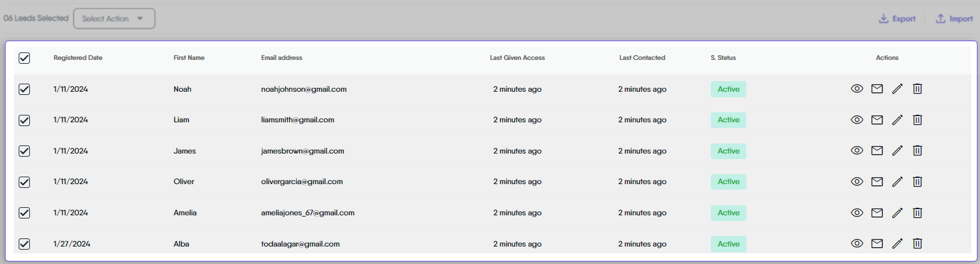This screenshot has width=980, height=264.
Task: Click the Active status badge for Amelia
Action: click(728, 213)
